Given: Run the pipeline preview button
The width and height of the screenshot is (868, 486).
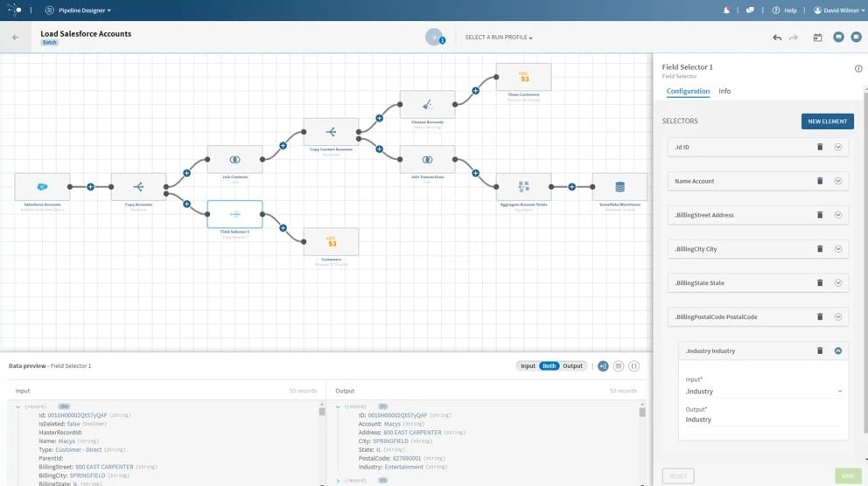Looking at the screenshot, I should point(435,37).
